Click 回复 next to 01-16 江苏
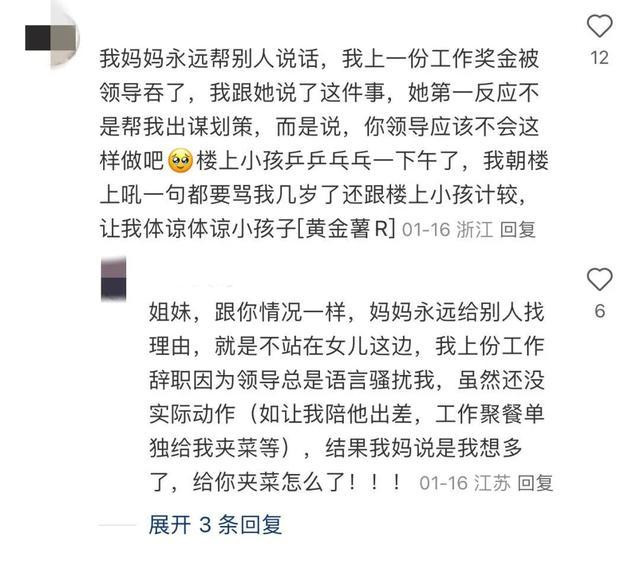The width and height of the screenshot is (640, 561). (x=535, y=483)
